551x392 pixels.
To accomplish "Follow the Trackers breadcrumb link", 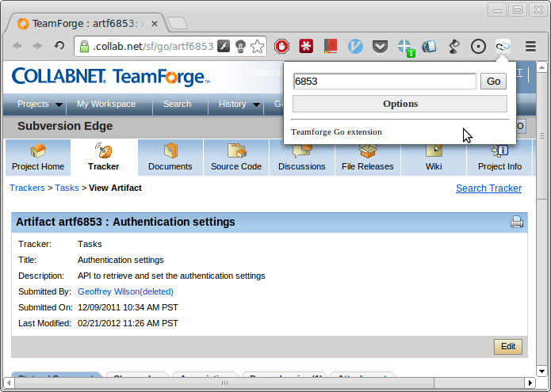I will coord(28,188).
